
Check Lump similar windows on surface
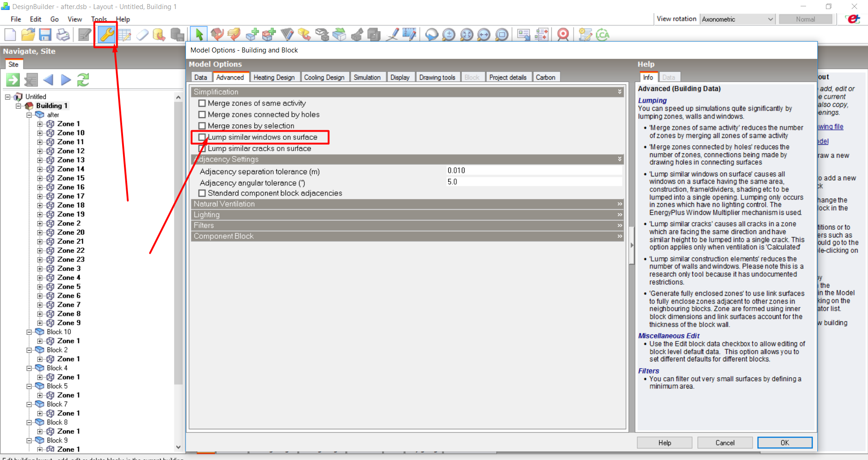point(202,137)
